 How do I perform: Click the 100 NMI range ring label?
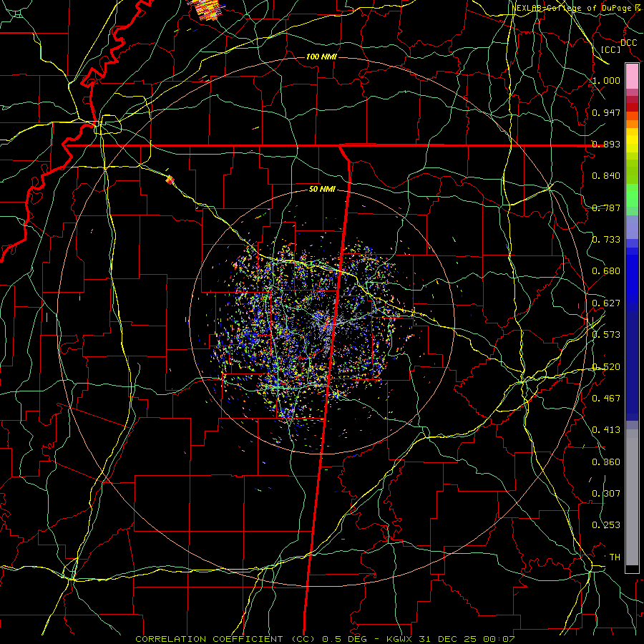(x=321, y=57)
